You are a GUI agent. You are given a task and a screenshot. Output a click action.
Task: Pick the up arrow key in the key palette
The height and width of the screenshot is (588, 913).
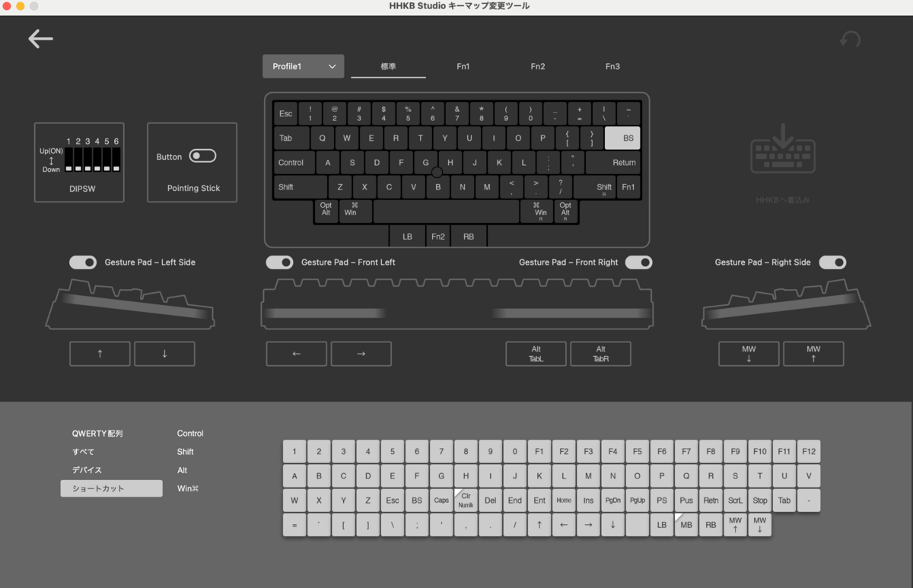click(x=539, y=525)
